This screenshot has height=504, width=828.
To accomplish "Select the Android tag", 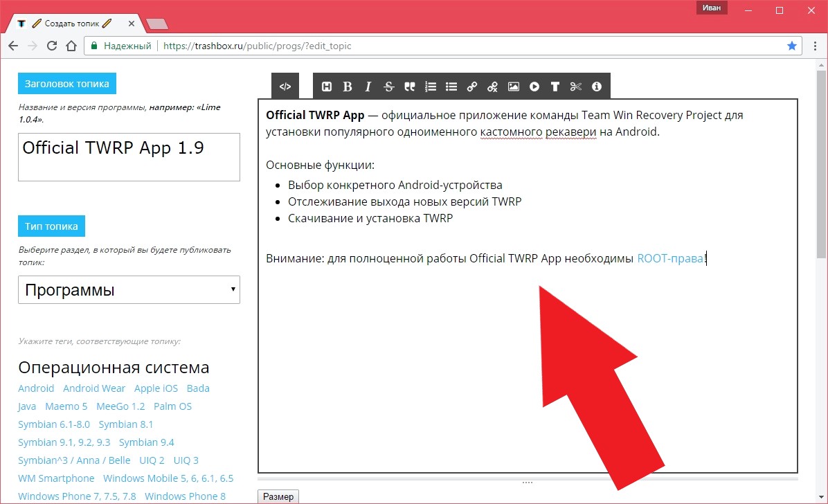I will pyautogui.click(x=36, y=388).
